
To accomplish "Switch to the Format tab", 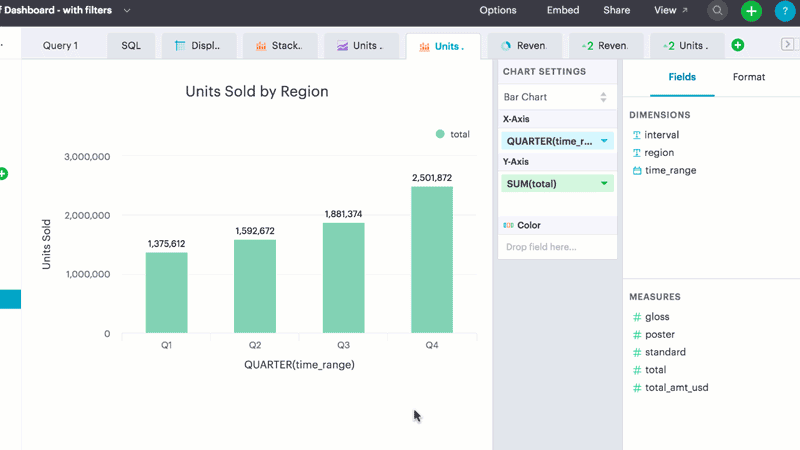I will [x=748, y=77].
